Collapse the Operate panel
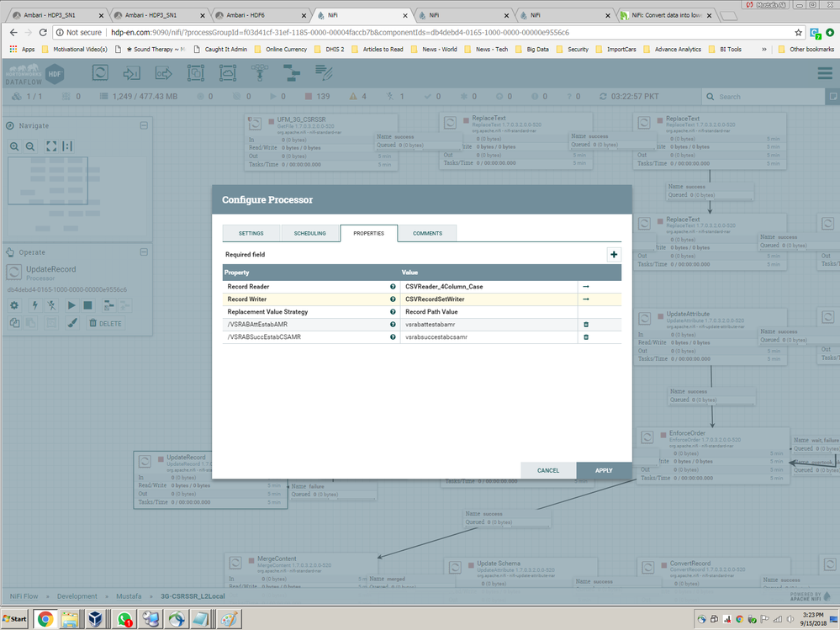The height and width of the screenshot is (630, 840). coord(144,251)
